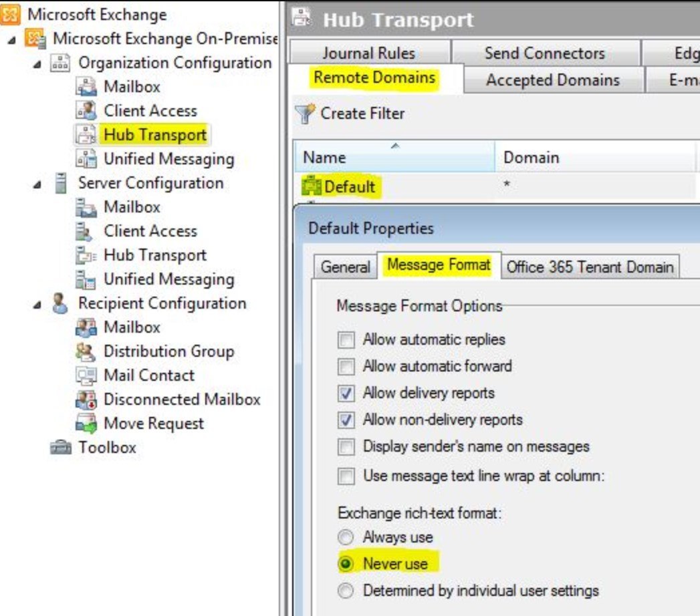Click the Unified Messaging icon under Server Configuration
Screen dimensions: 700x616
[86, 279]
